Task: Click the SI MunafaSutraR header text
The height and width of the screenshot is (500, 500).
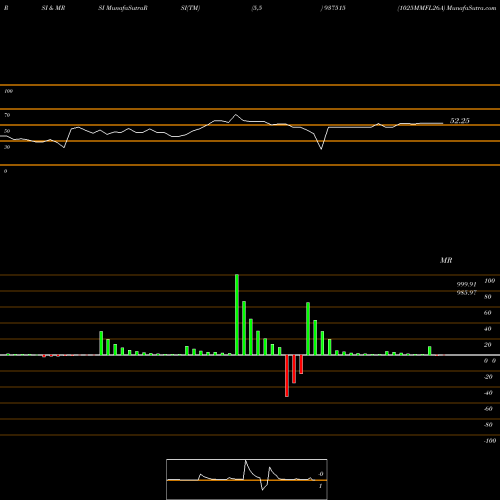Action: [123, 8]
